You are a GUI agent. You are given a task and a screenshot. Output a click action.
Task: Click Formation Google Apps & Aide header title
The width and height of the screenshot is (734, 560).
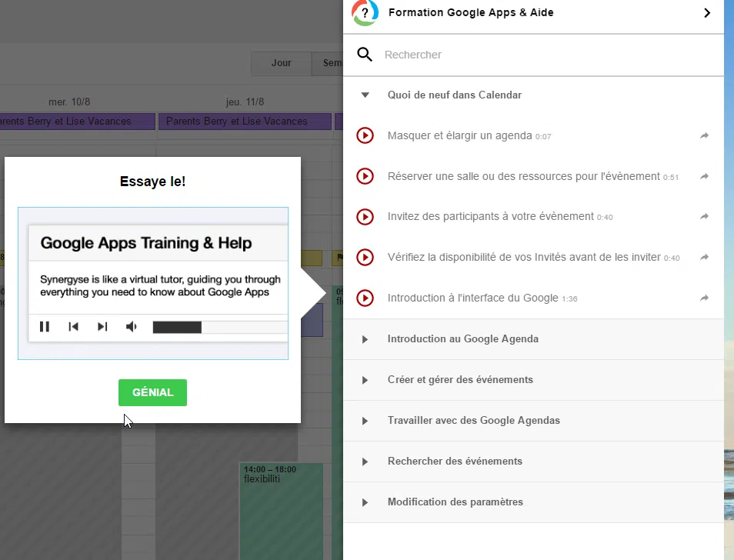pyautogui.click(x=471, y=12)
